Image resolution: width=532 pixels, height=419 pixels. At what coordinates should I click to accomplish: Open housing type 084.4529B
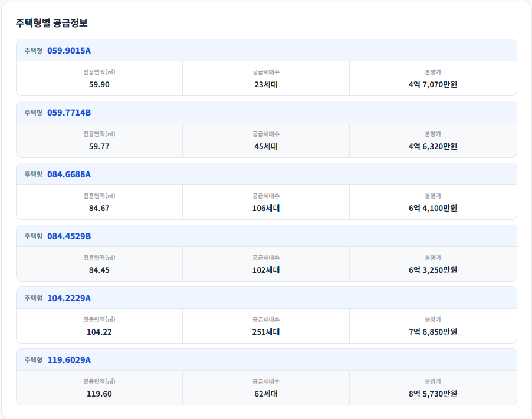click(x=69, y=236)
